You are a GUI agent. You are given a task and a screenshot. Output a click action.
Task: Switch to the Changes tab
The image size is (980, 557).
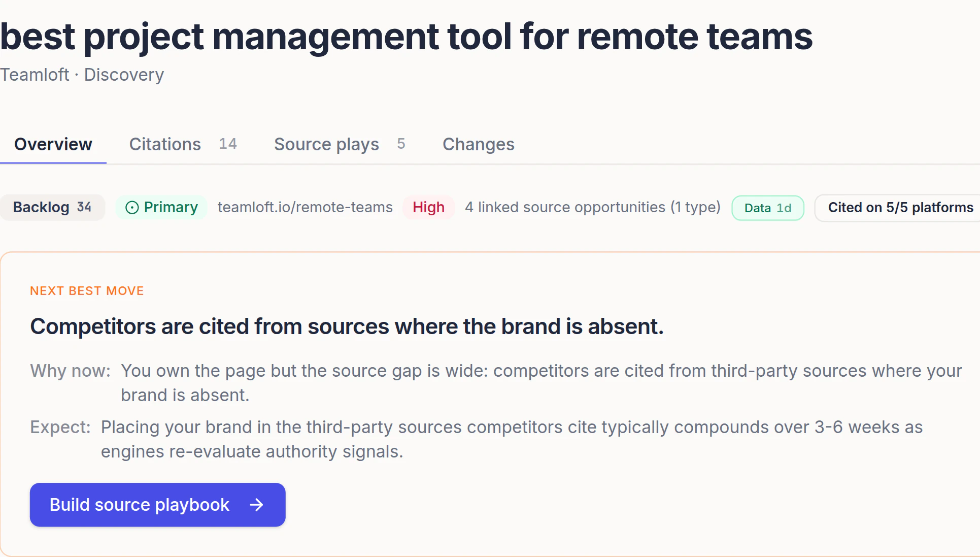(x=478, y=144)
